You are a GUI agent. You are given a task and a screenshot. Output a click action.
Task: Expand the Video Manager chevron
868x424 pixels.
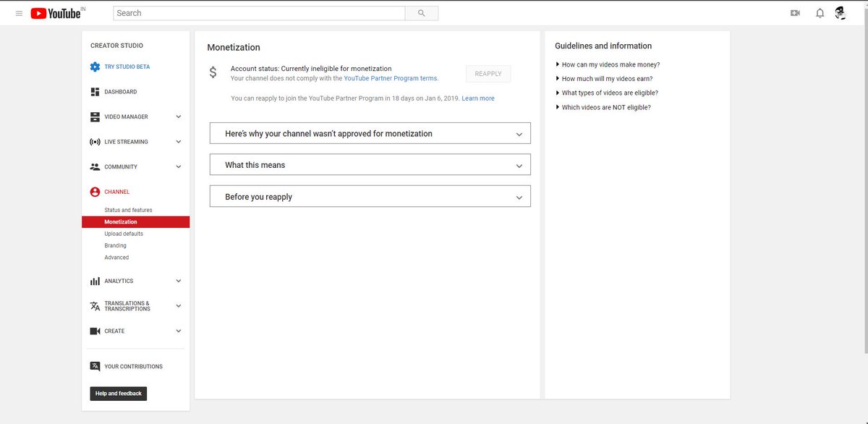pyautogui.click(x=179, y=116)
